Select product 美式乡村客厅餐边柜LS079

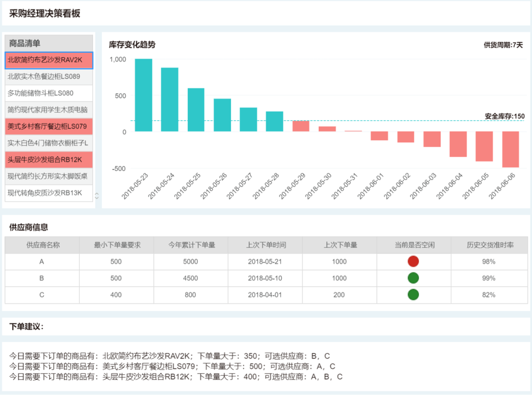(48, 127)
